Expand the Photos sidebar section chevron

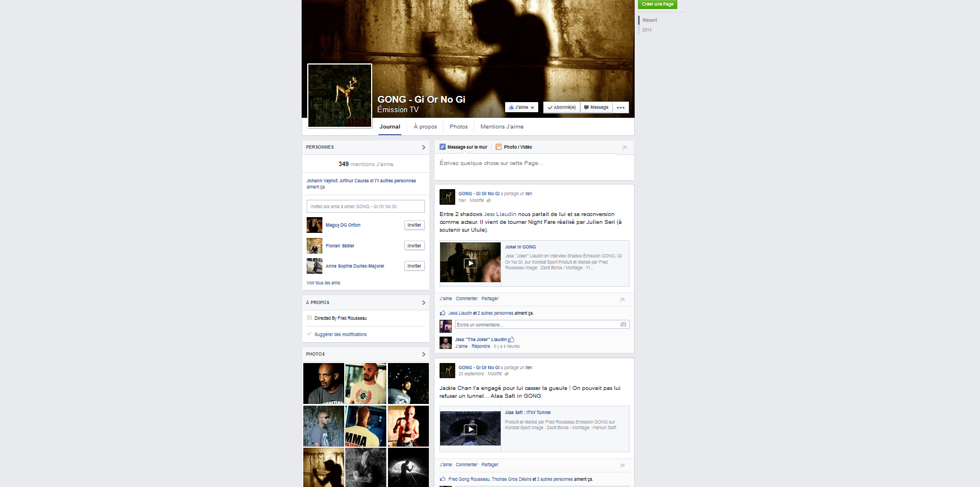[x=423, y=355]
